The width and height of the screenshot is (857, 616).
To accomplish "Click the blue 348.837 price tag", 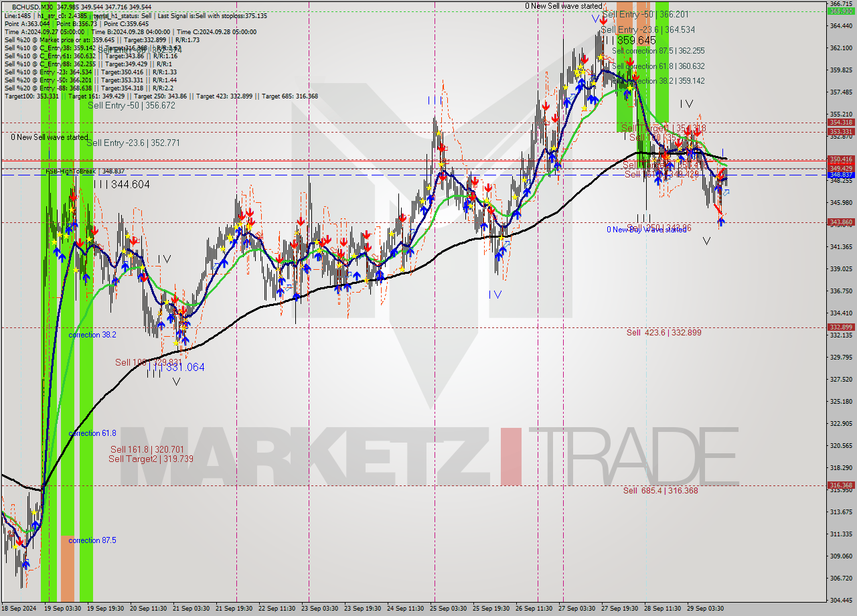I will coord(842,175).
